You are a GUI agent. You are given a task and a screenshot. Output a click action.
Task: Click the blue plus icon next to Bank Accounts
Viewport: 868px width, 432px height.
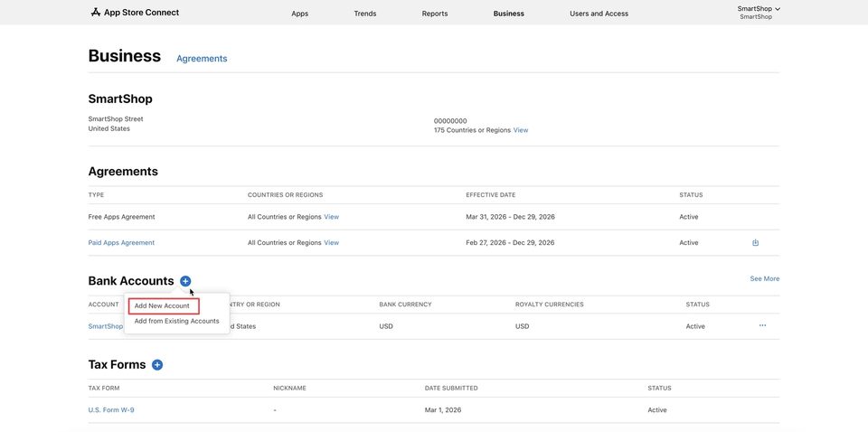(185, 281)
